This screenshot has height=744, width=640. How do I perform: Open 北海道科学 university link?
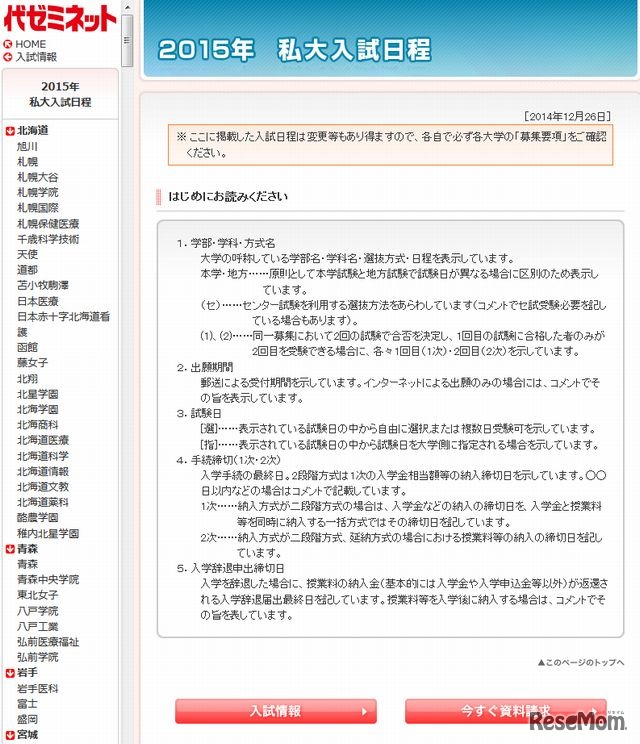point(43,456)
